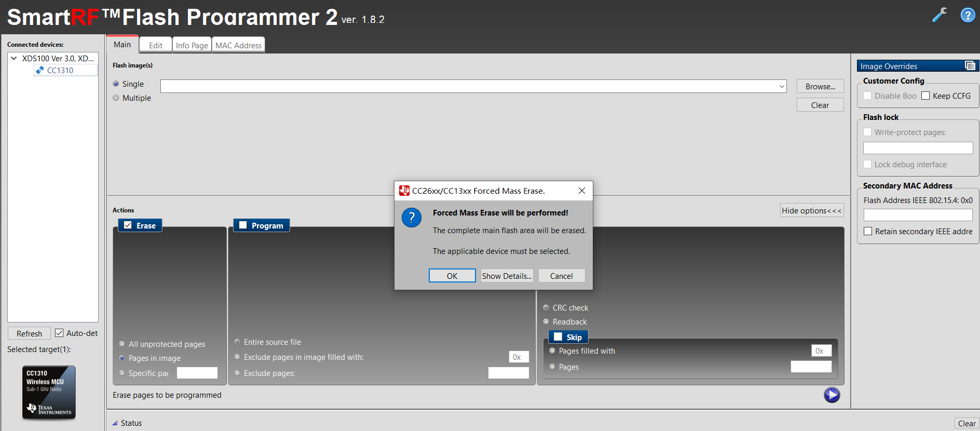Collapse the XDS100 Ver 3.0 tree node

pyautogui.click(x=14, y=58)
